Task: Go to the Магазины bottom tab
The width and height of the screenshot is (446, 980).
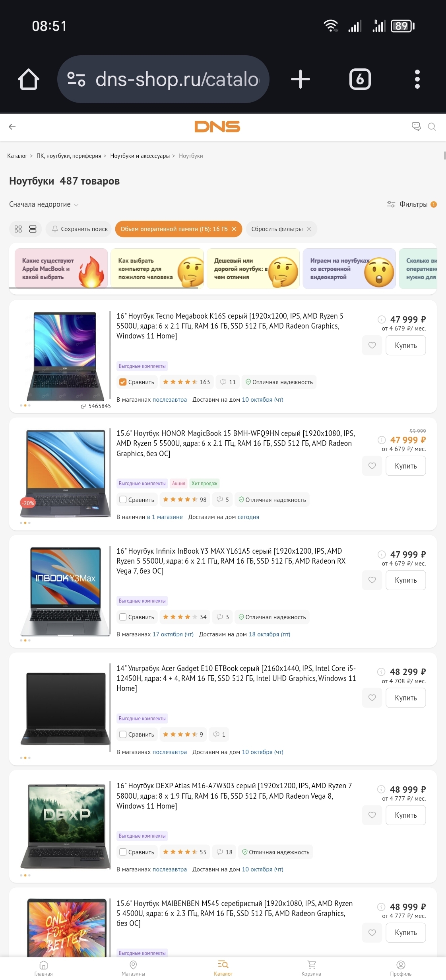Action: [x=133, y=968]
